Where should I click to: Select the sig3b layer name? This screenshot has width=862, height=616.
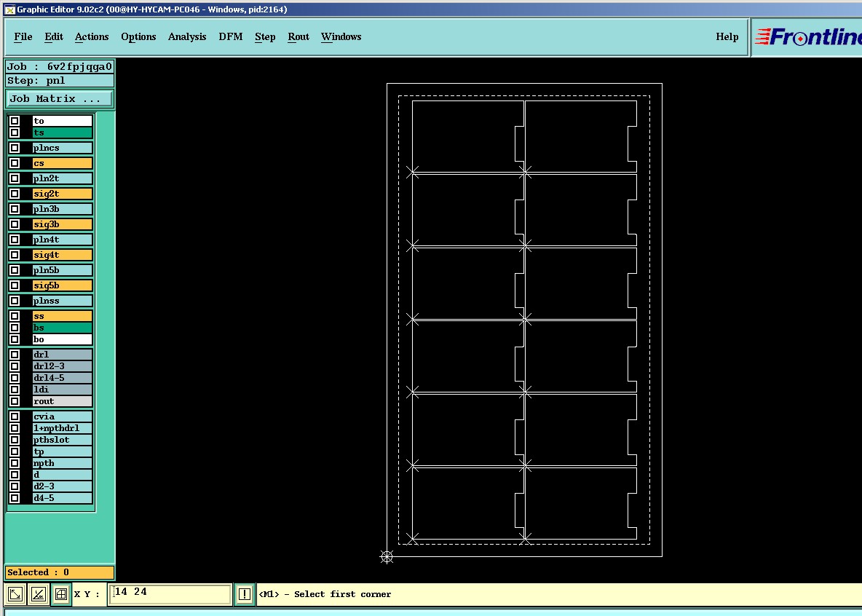coord(62,224)
